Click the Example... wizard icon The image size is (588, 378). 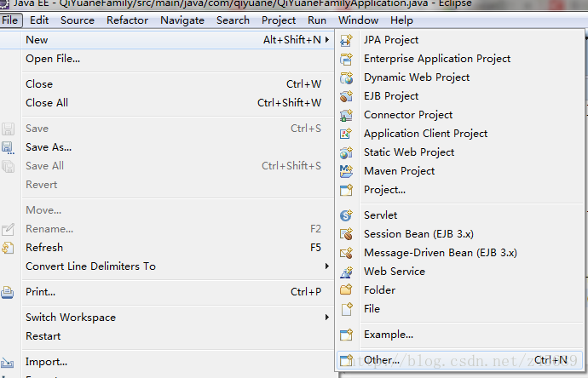tap(346, 335)
